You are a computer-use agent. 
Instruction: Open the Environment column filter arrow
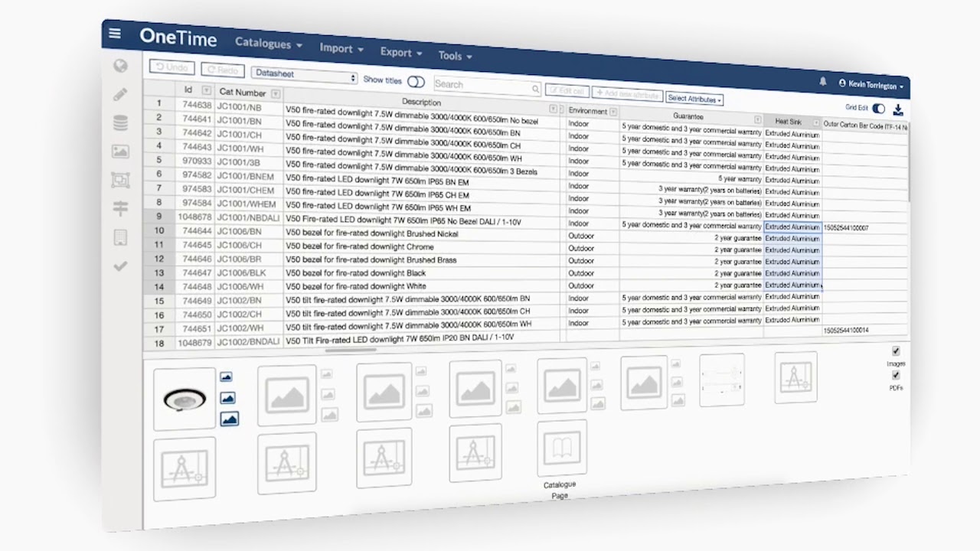[x=613, y=112]
